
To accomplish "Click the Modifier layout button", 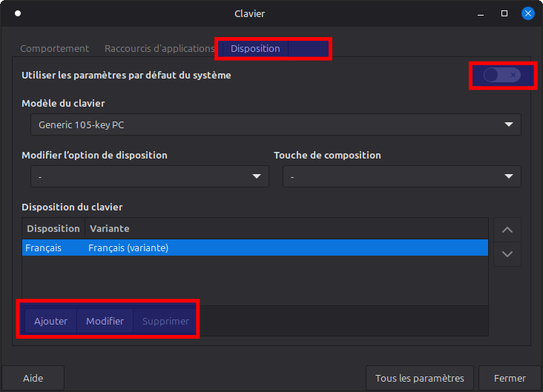I will pyautogui.click(x=105, y=321).
